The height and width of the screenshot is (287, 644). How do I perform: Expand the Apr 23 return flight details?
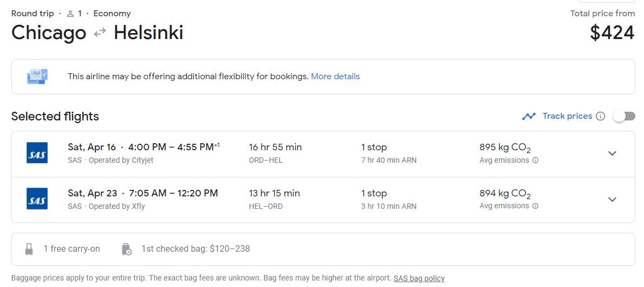612,200
